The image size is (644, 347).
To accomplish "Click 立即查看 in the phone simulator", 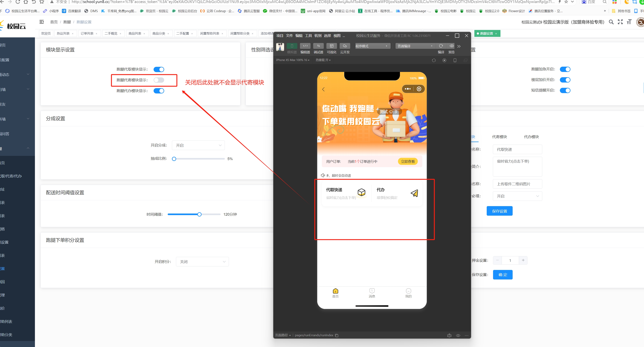I will pyautogui.click(x=408, y=162).
